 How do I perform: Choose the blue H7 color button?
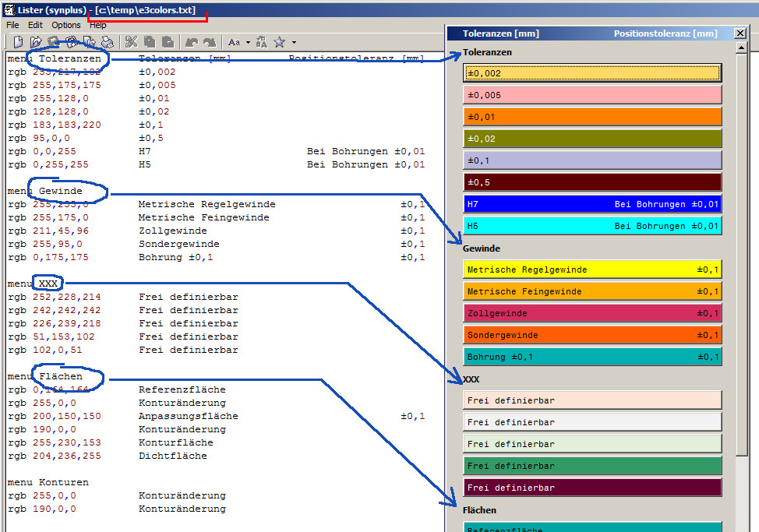pyautogui.click(x=592, y=204)
